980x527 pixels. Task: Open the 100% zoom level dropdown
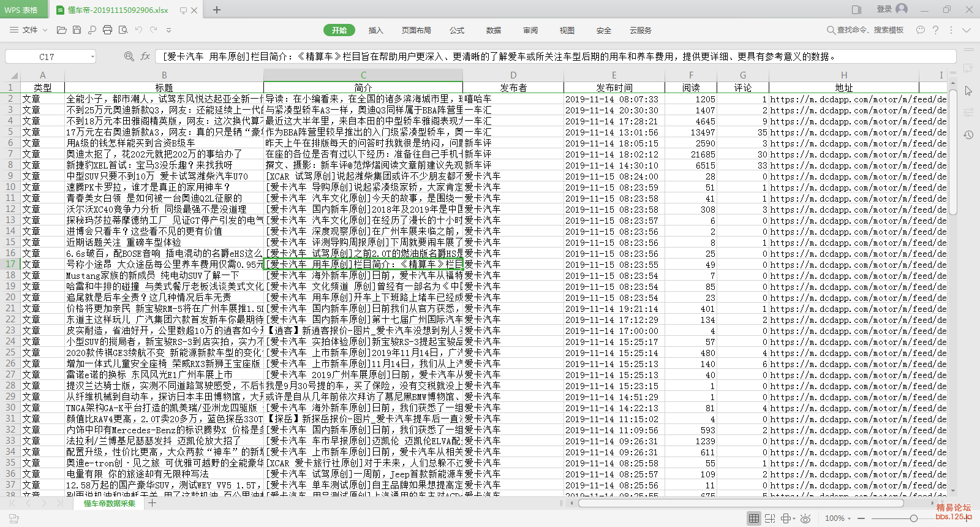[x=838, y=518]
